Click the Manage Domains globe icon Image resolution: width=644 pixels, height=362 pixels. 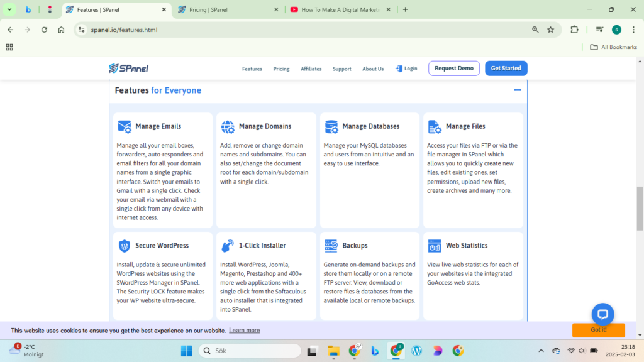click(x=228, y=126)
